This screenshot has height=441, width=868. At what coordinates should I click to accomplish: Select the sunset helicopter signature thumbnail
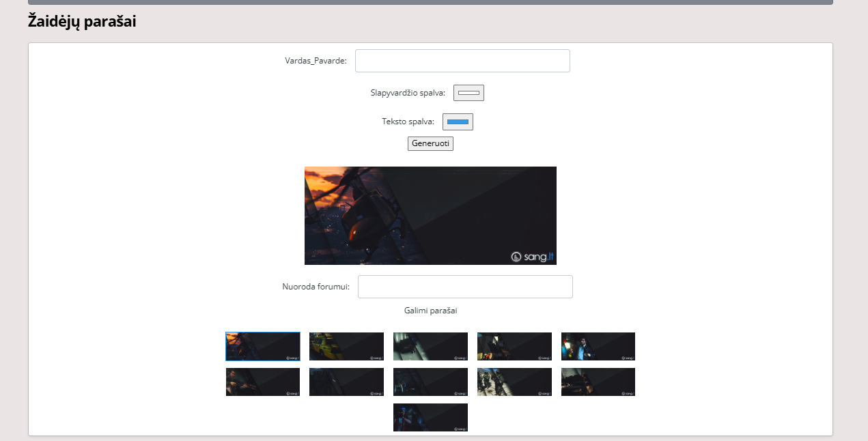263,346
